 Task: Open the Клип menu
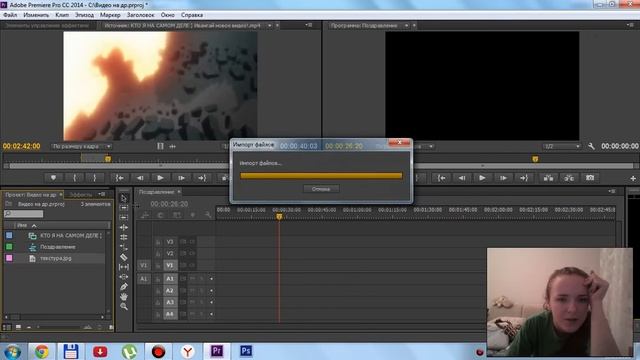coord(62,15)
